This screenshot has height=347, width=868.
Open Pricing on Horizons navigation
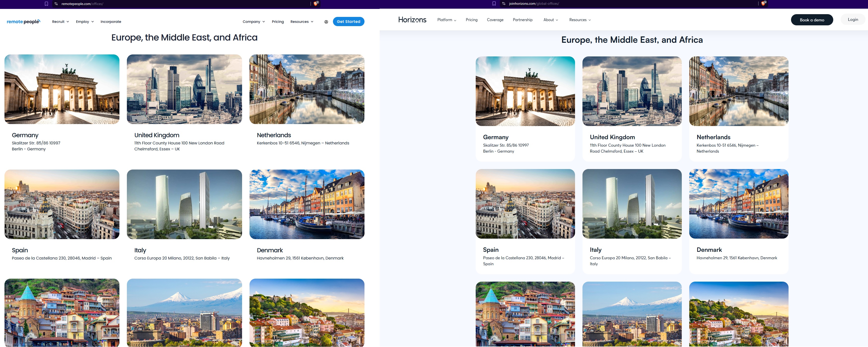pos(471,20)
